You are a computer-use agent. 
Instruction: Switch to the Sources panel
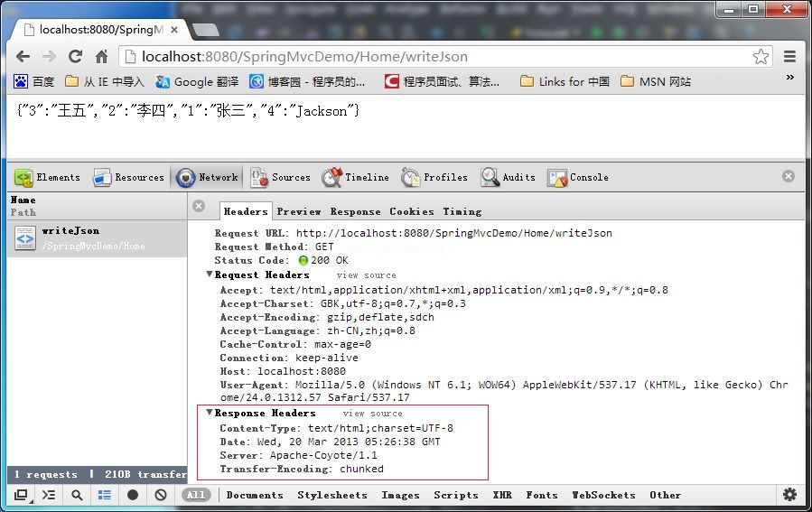click(280, 178)
